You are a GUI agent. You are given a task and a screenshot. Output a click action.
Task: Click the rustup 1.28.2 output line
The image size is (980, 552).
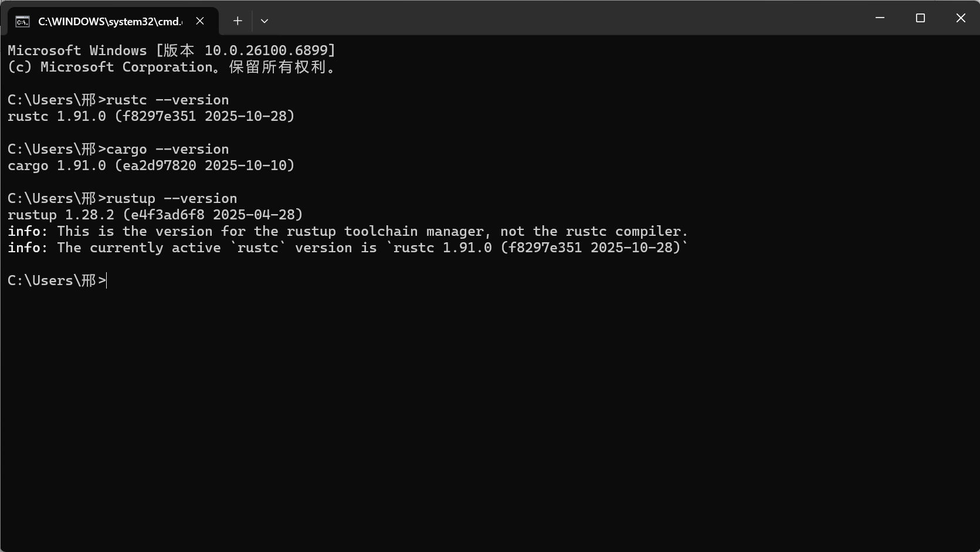[155, 215]
